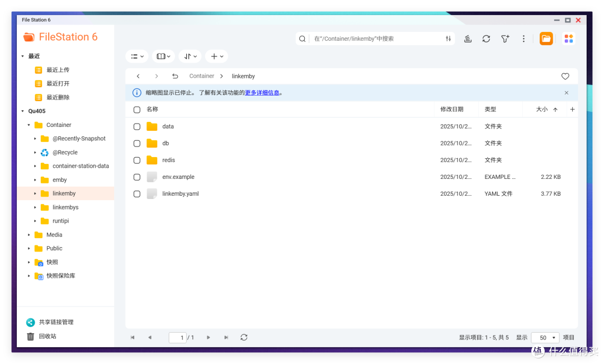Sort by 类型 column header
Image resolution: width=604 pixels, height=364 pixels.
(490, 110)
